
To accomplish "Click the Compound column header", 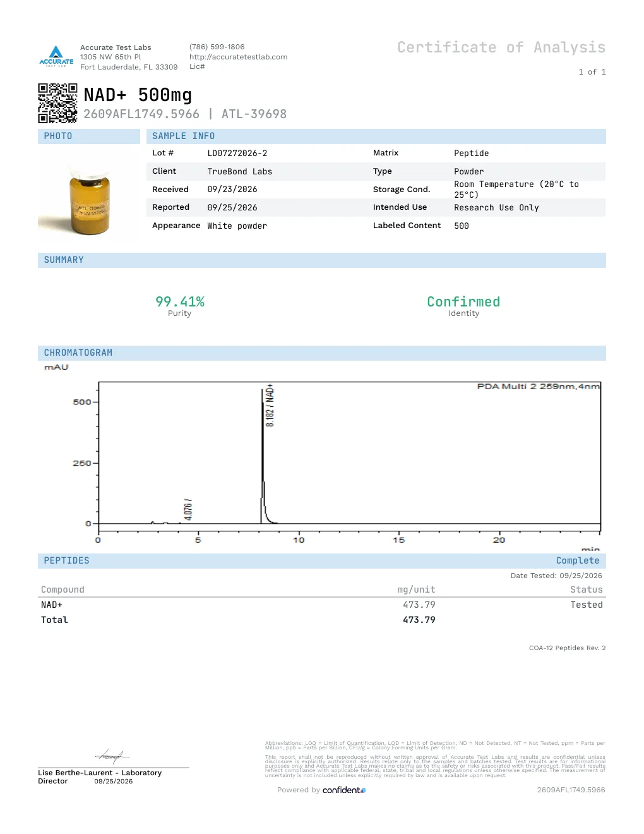I will point(63,590).
